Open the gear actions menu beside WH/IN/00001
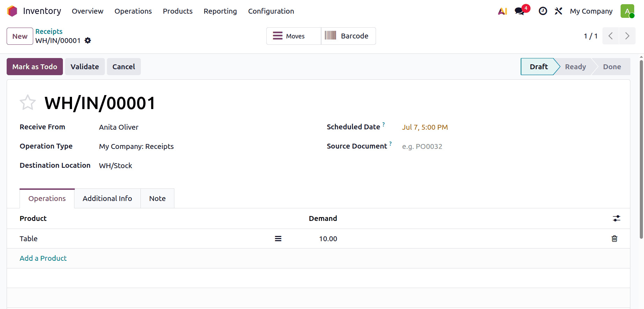 (x=88, y=41)
